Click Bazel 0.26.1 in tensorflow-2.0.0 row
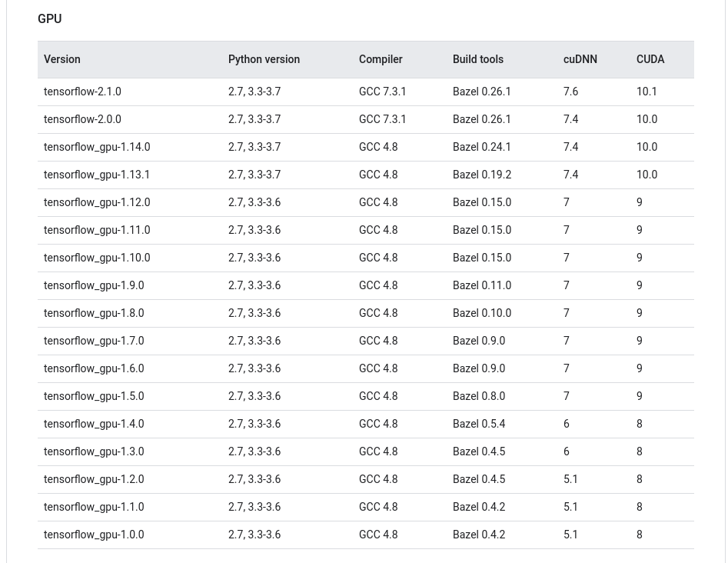Screen dimensions: 728x563 481,119
